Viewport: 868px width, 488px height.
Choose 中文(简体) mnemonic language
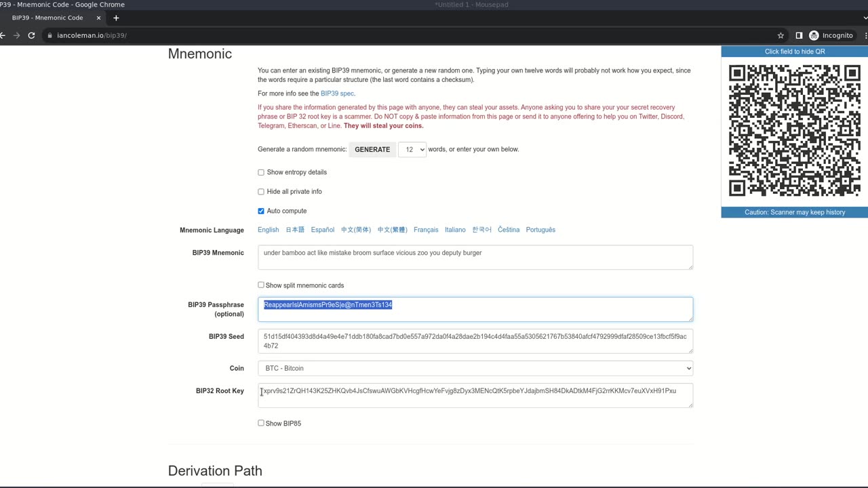pos(356,230)
